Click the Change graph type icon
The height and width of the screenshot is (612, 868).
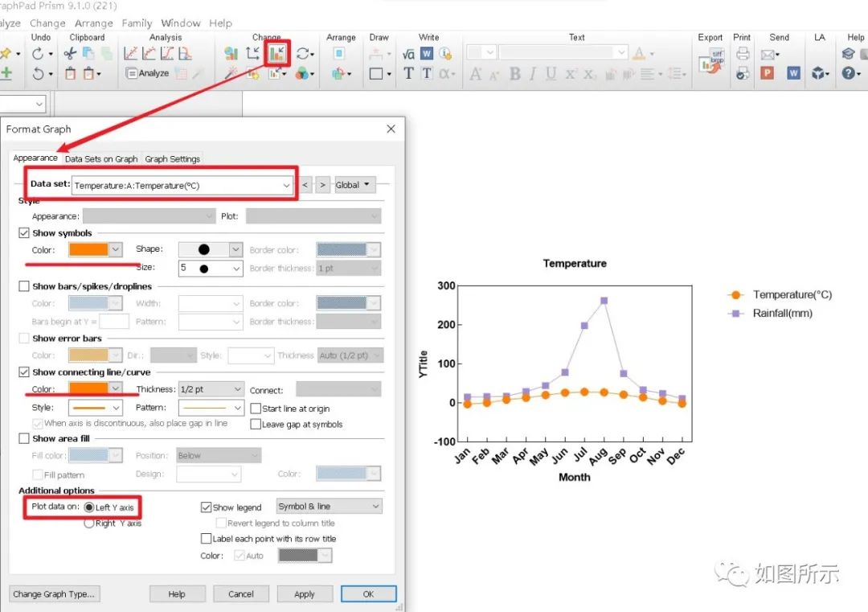point(231,54)
